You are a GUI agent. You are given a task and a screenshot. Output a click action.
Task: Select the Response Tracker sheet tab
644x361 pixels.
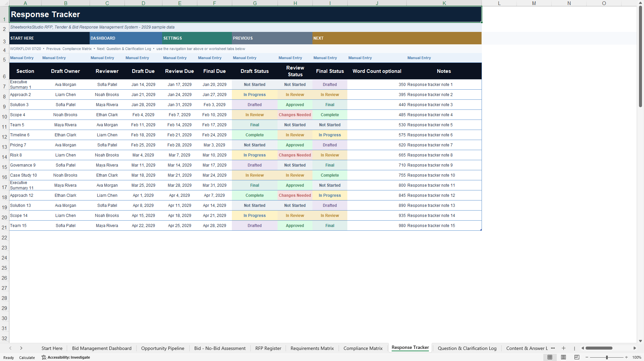click(410, 348)
